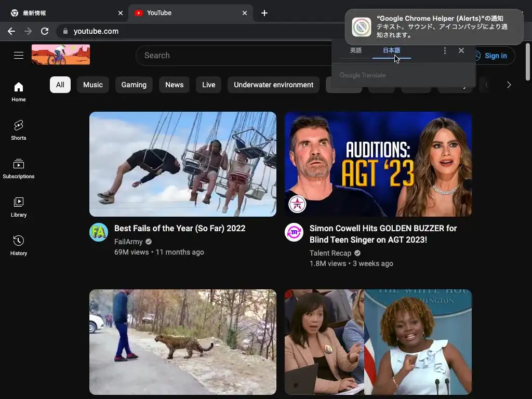Show next category chips with right arrow

tap(509, 85)
